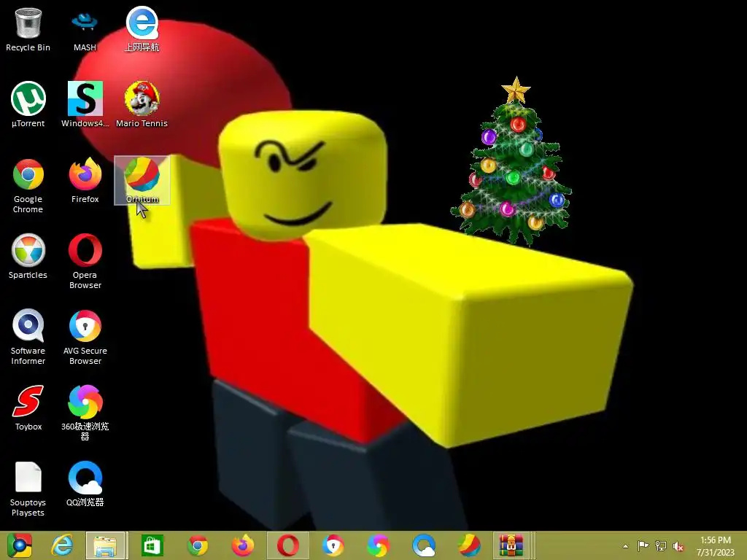Launch Google Chrome from the taskbar
Screen dimensions: 747x560
[198, 545]
